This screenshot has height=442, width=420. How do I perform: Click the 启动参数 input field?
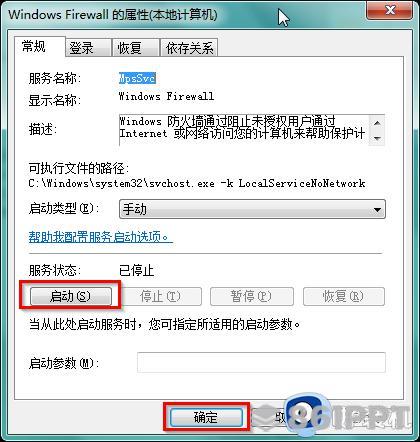(x=261, y=362)
